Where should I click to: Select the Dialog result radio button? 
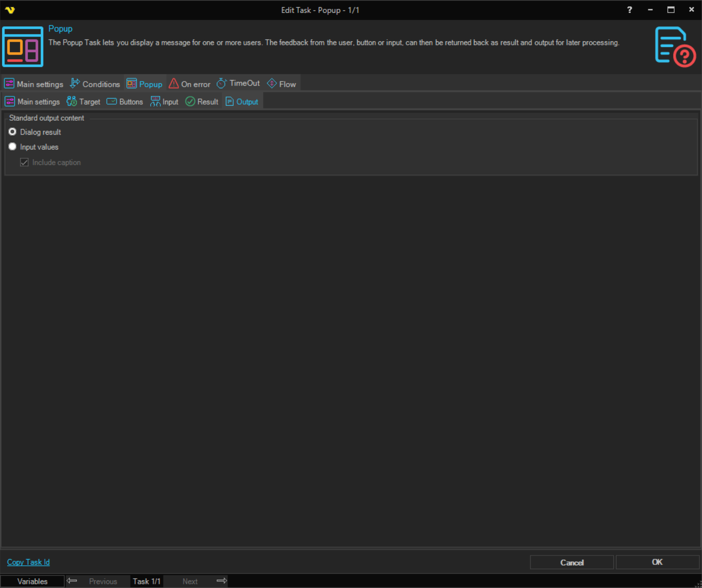[x=12, y=132]
